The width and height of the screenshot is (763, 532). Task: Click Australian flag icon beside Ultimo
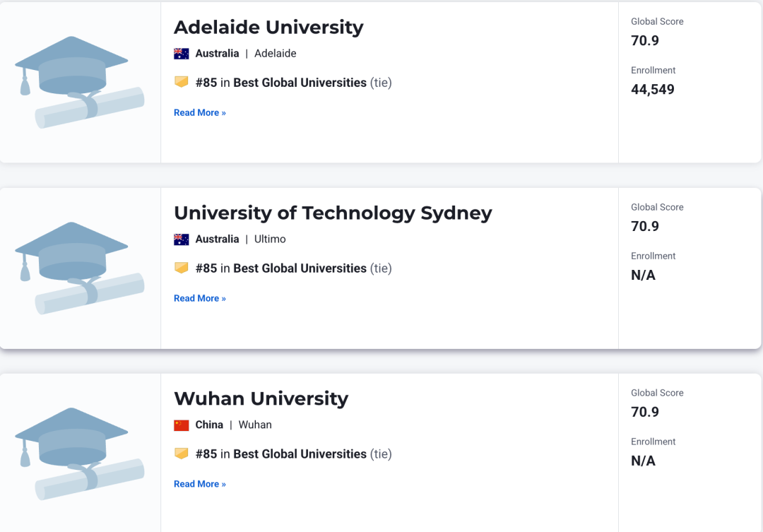(x=181, y=240)
